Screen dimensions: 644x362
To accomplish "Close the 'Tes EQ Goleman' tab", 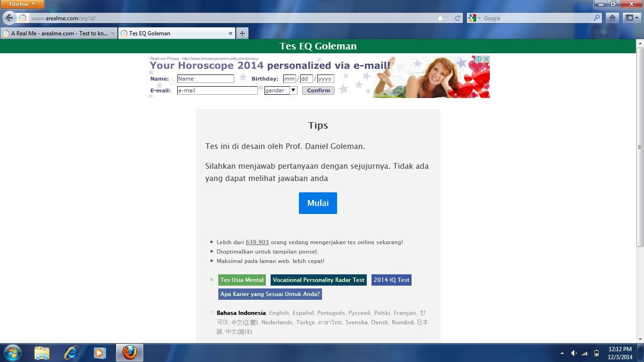I will [231, 33].
